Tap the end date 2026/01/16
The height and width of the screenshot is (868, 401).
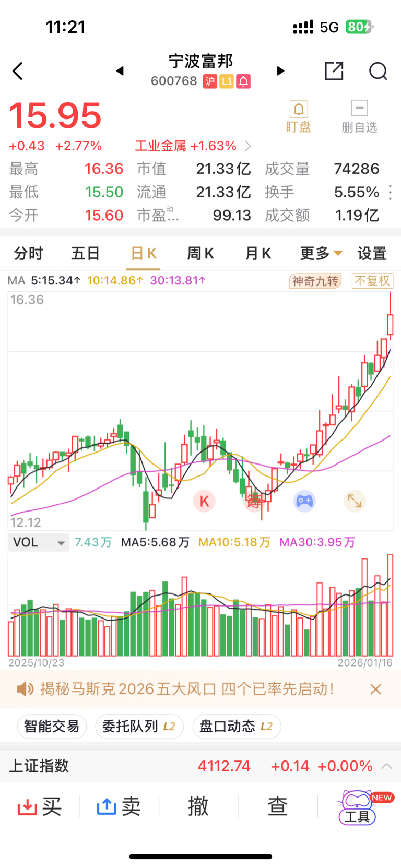point(365,663)
